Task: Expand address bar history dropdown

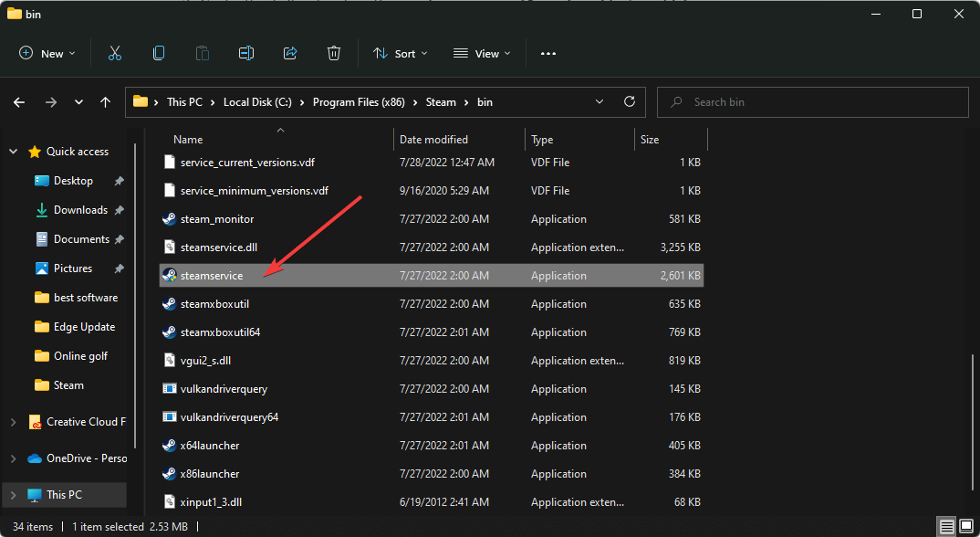Action: click(x=599, y=101)
